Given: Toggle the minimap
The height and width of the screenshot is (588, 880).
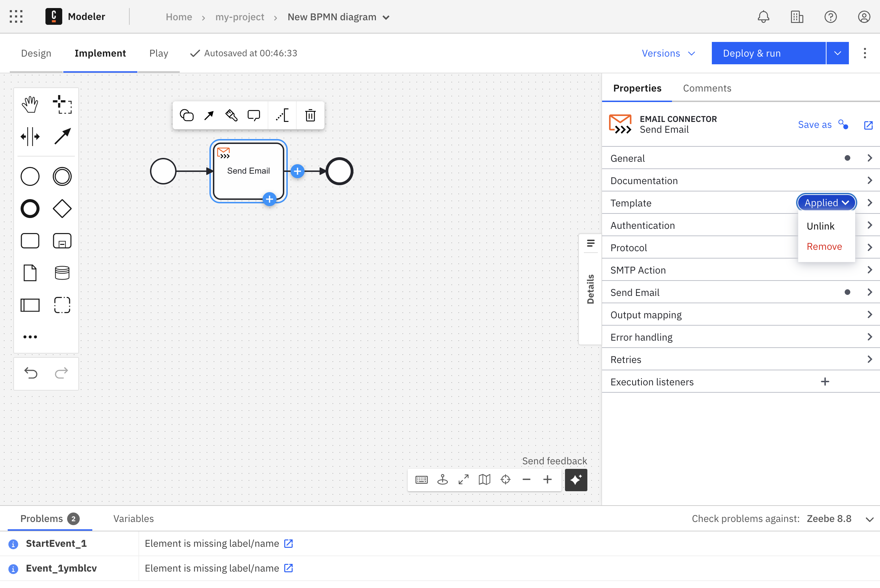Looking at the screenshot, I should [x=485, y=480].
